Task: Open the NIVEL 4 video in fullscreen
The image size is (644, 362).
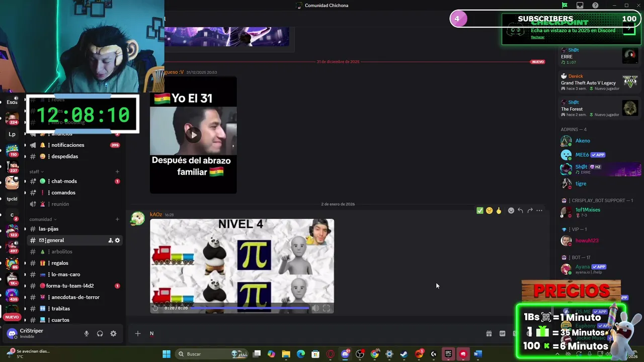Action: (327, 308)
